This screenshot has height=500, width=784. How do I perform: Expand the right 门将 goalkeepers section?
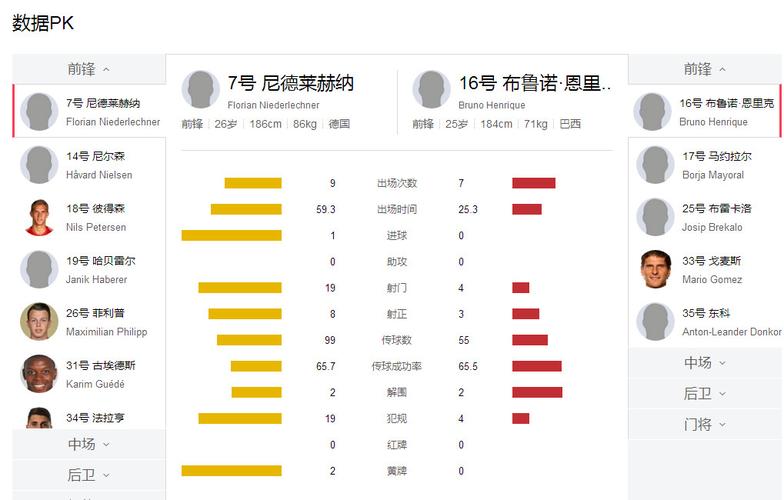[x=705, y=425]
